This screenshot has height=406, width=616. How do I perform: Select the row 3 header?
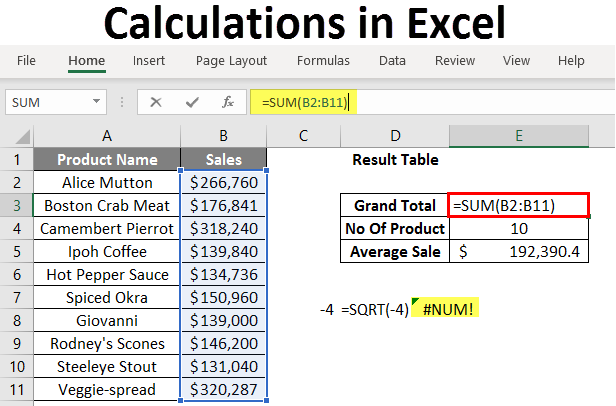[x=16, y=205]
